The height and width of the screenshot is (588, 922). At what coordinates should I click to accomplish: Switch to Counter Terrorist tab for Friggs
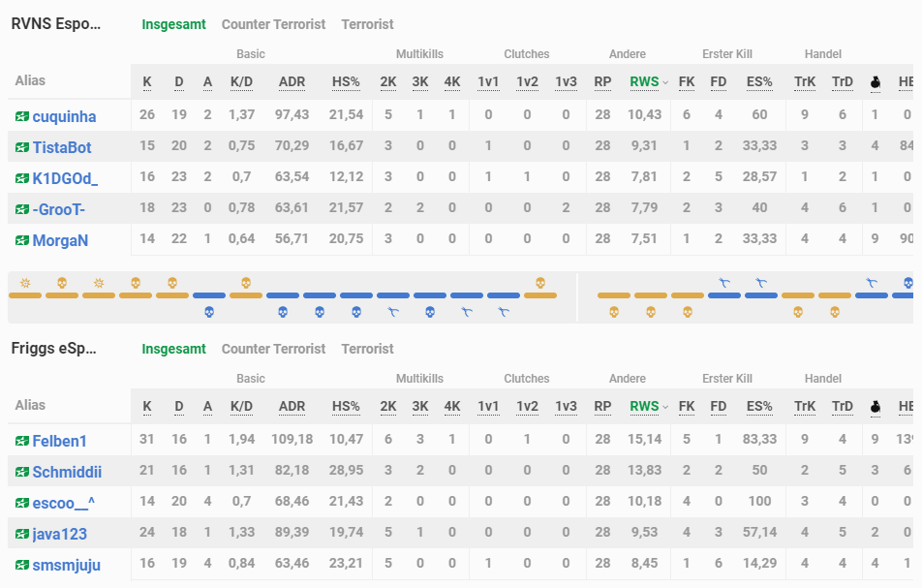(273, 350)
